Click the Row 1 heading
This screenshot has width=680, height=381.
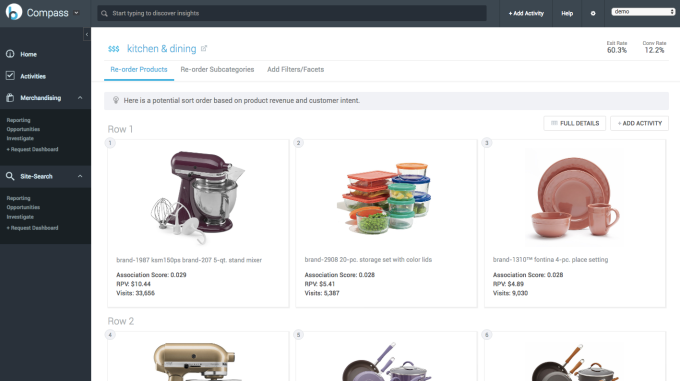click(x=120, y=129)
